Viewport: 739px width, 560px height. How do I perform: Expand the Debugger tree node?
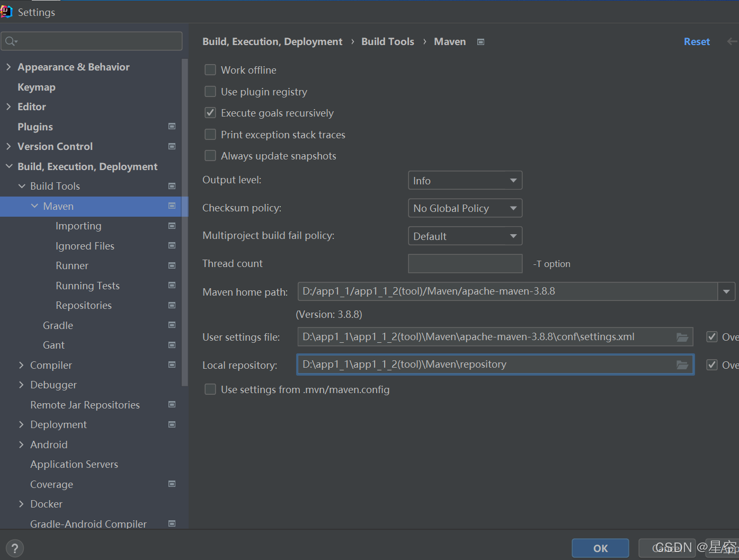coord(21,385)
